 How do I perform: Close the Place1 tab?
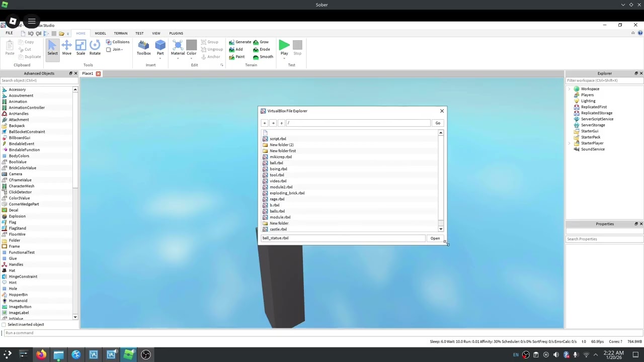[98, 73]
